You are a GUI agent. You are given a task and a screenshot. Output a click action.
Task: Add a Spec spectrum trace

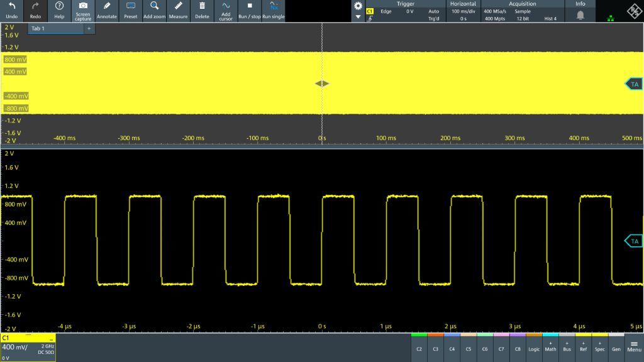coord(599,347)
